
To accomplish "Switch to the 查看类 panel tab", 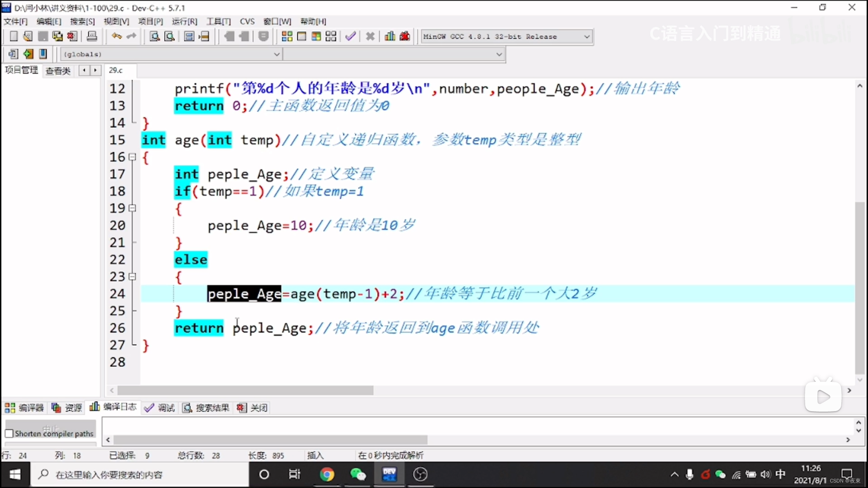I will pos(58,70).
